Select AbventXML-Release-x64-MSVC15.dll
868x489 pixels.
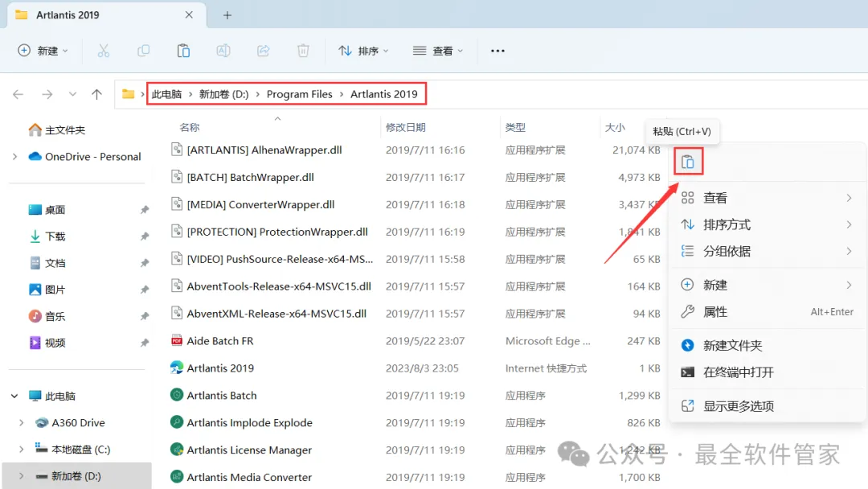click(276, 314)
